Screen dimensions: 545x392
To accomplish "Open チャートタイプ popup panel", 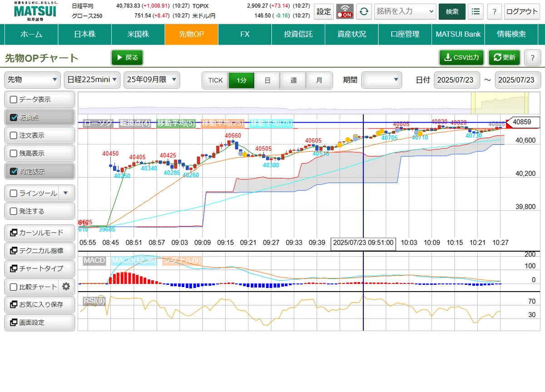I will [40, 268].
